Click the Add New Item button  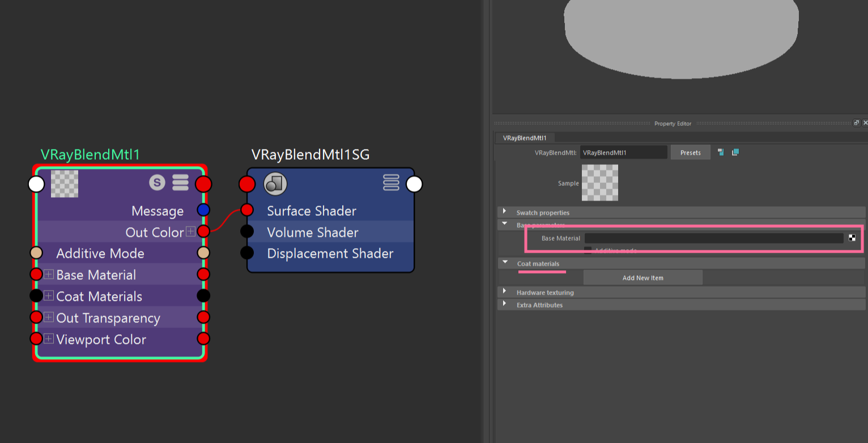[643, 278]
